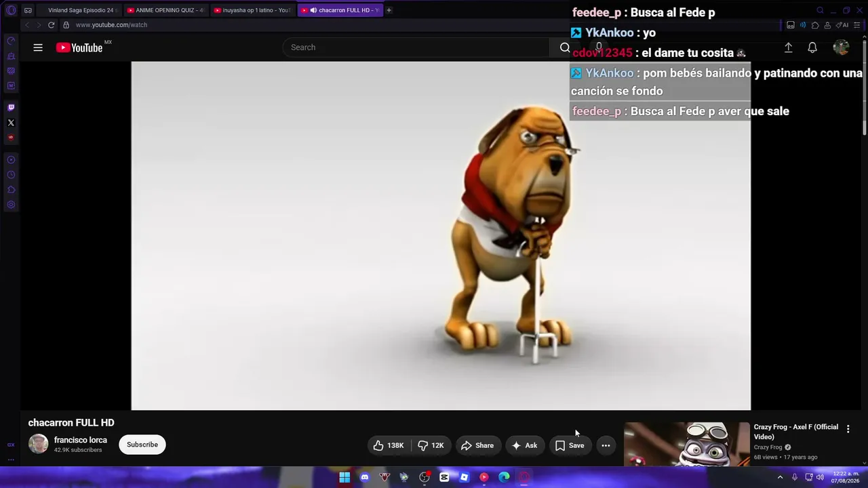Open X (Twitter) in the Opera sidebar
The height and width of the screenshot is (488, 868).
11,123
